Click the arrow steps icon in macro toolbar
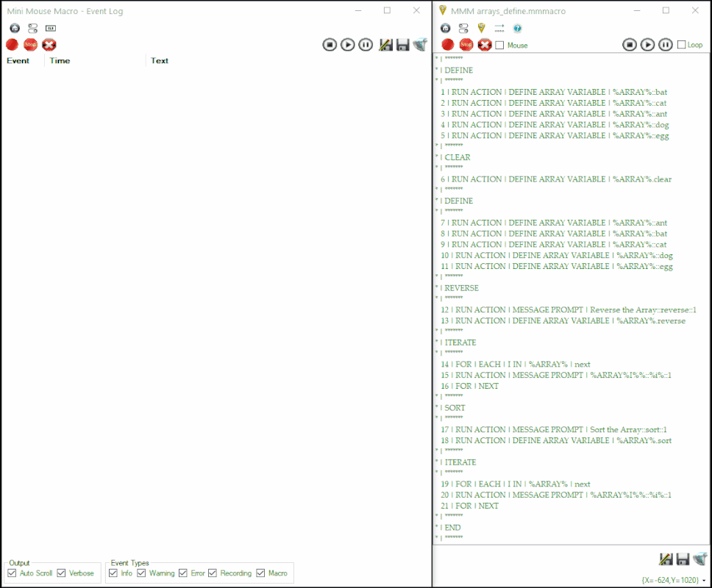712x588 pixels. click(x=499, y=29)
